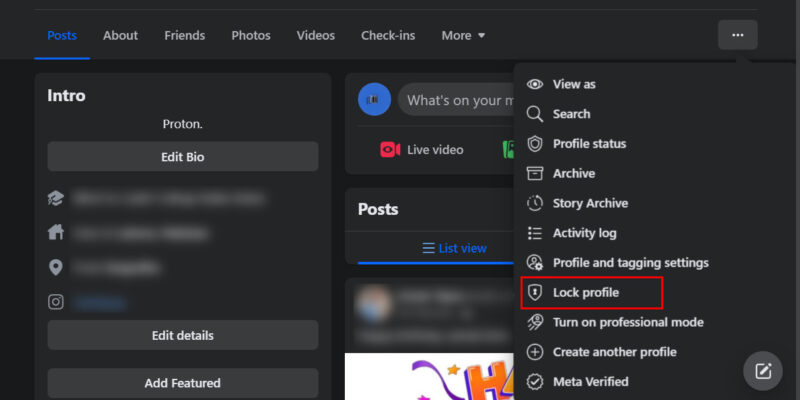Click the graduation cap icon in Intro
This screenshot has height=400, width=800.
click(x=56, y=198)
